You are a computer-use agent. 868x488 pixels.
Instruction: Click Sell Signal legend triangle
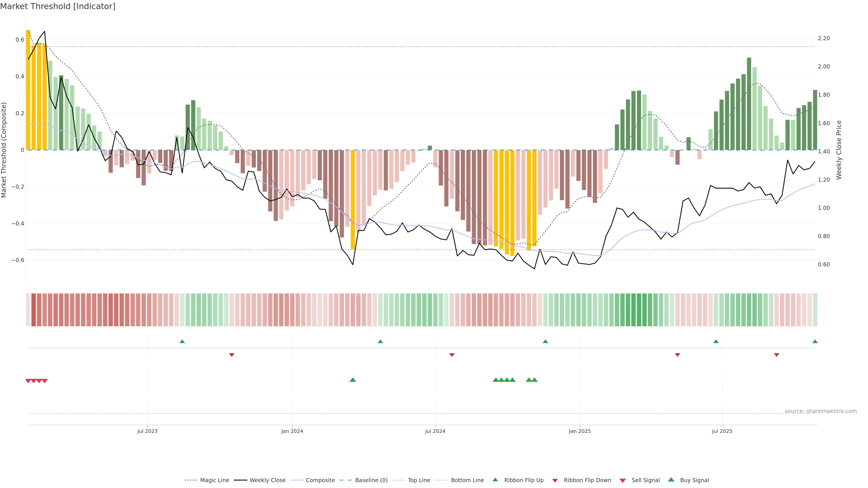[x=623, y=480]
